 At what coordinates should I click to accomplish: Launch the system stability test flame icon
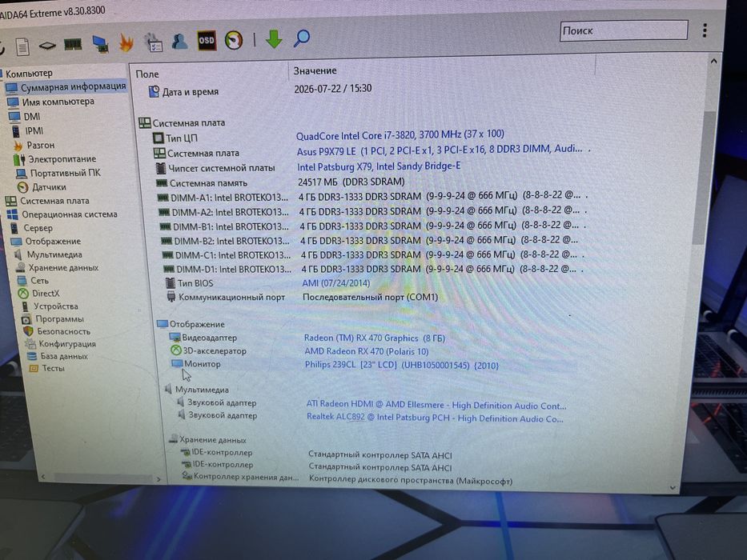click(127, 43)
